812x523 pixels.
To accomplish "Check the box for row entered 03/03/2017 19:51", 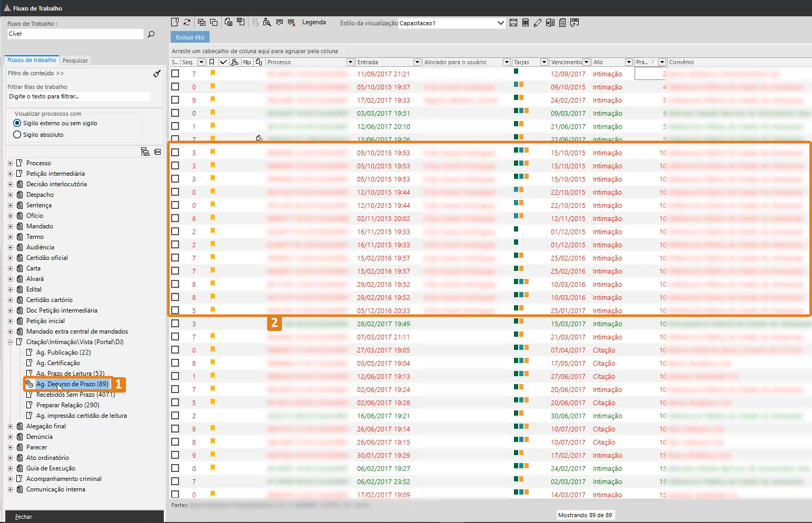I will click(175, 113).
